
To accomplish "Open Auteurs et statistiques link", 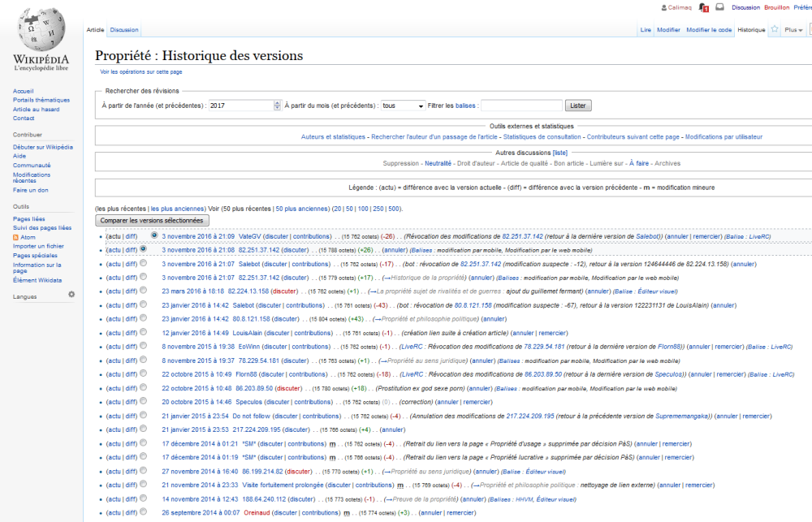I will pos(333,137).
